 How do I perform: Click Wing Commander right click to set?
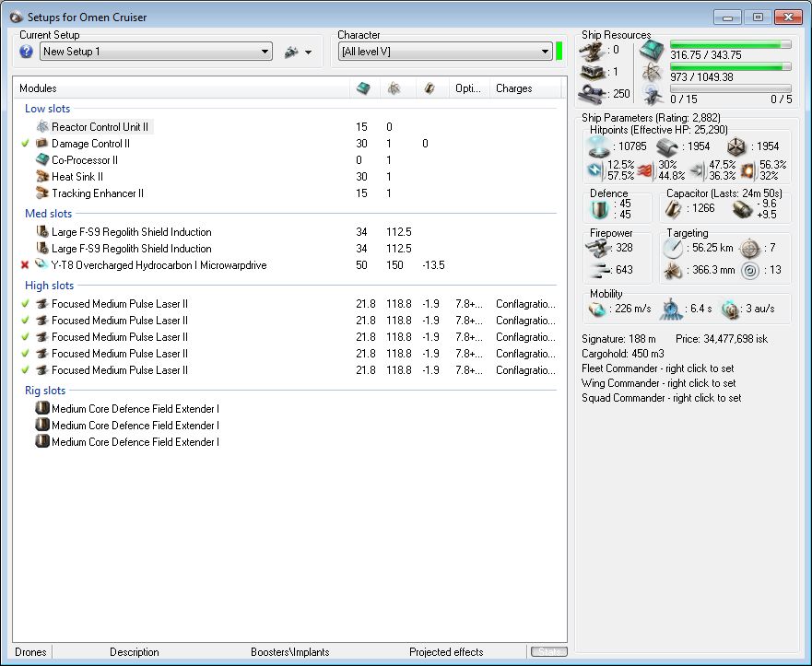[x=659, y=383]
